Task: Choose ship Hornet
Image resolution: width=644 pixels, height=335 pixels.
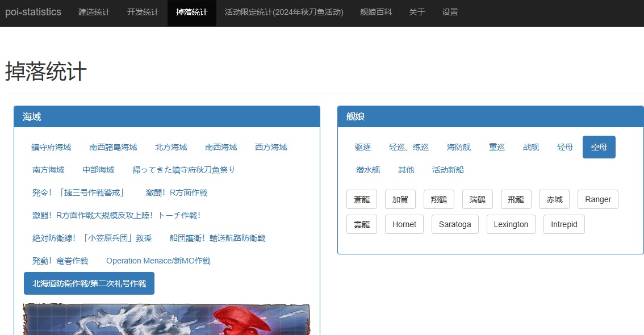Action: tap(404, 225)
